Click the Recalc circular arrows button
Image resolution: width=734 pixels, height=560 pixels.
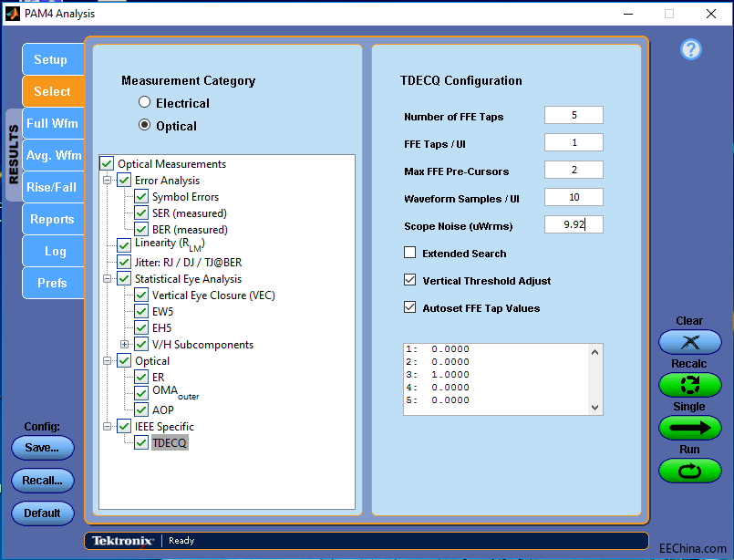point(689,385)
